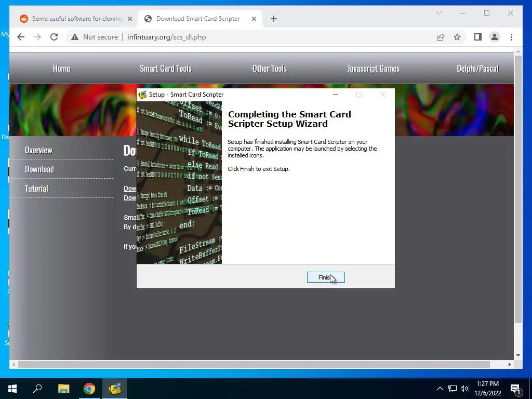The image size is (532, 399).
Task: Open the Home menu on the website
Action: (x=61, y=69)
